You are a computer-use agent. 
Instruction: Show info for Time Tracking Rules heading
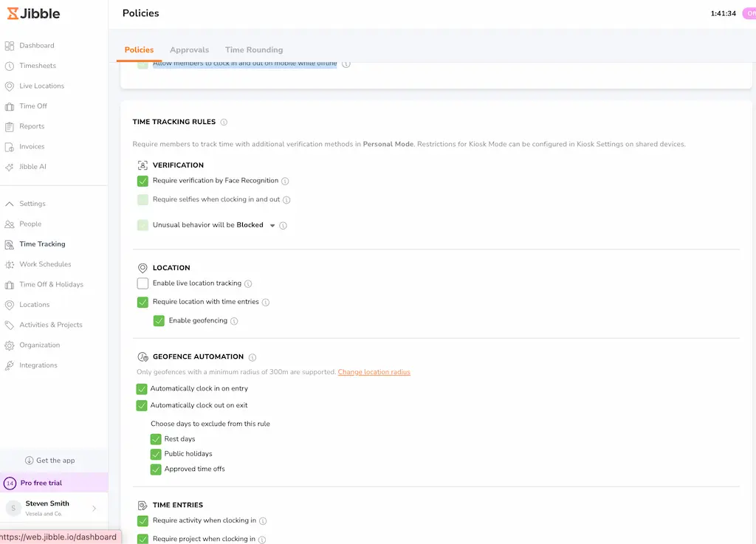click(x=224, y=122)
